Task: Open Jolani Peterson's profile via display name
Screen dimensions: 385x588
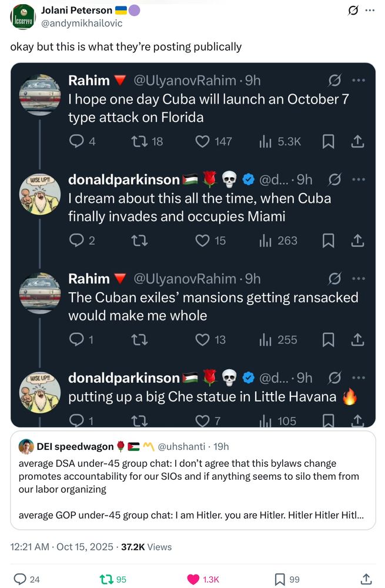Action: 76,10
